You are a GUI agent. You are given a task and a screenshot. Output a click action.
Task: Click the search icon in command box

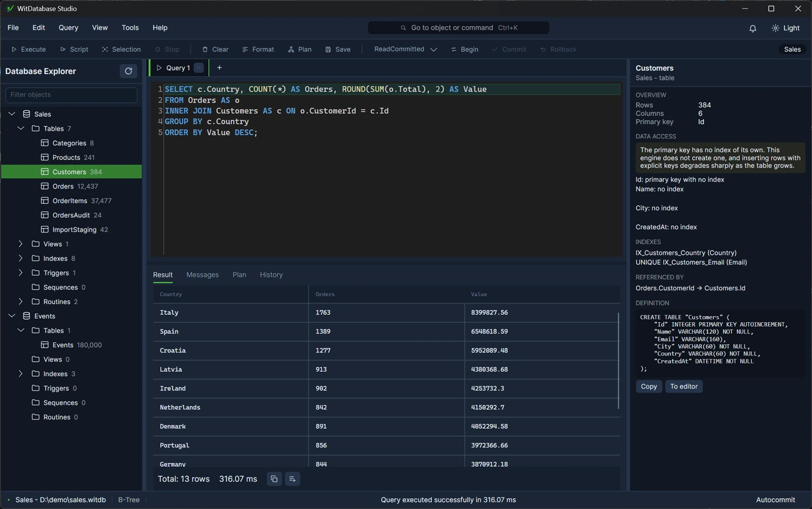(403, 28)
